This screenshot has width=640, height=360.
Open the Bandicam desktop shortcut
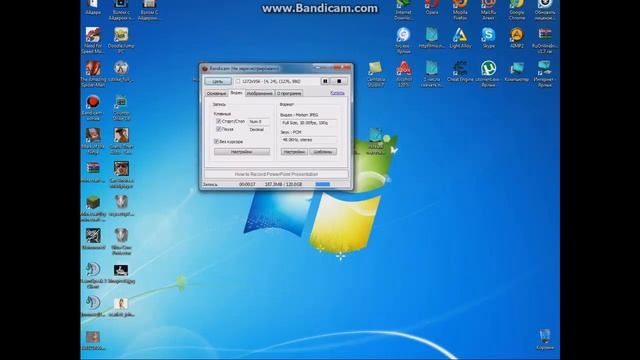93,107
